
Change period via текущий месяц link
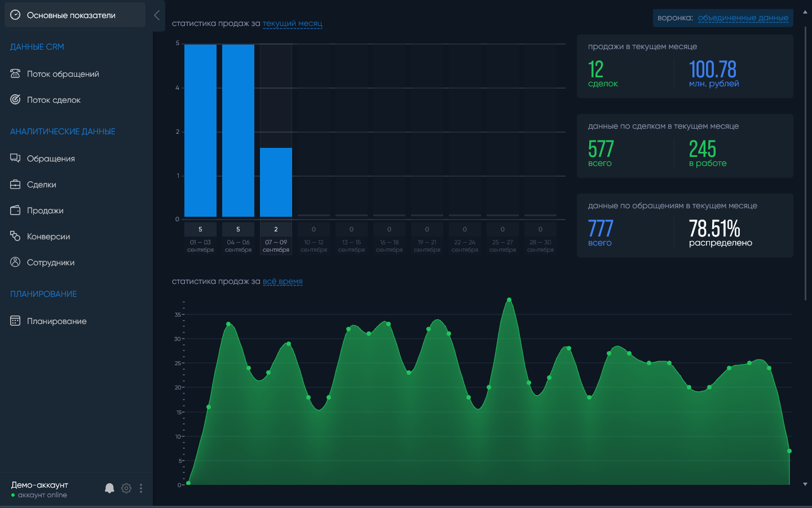[292, 24]
